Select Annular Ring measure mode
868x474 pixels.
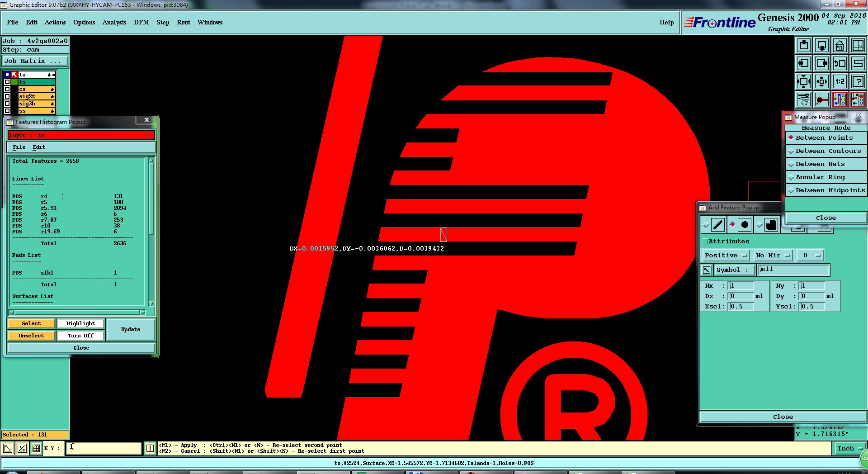(826, 177)
